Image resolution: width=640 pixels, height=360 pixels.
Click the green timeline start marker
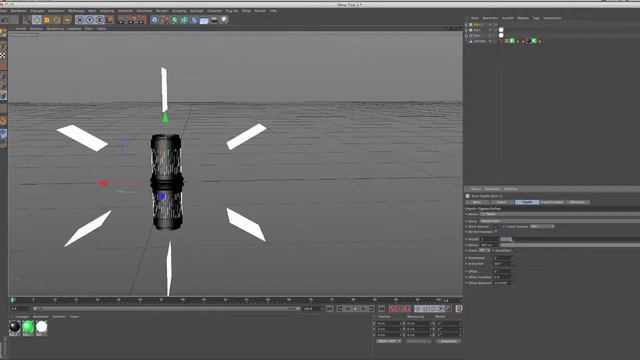(x=13, y=300)
